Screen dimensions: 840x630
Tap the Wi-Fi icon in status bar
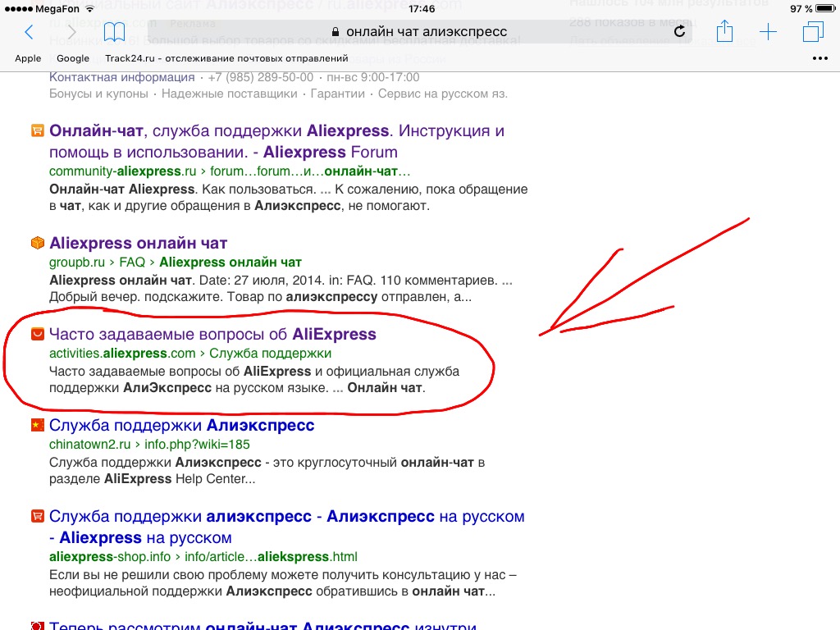89,8
